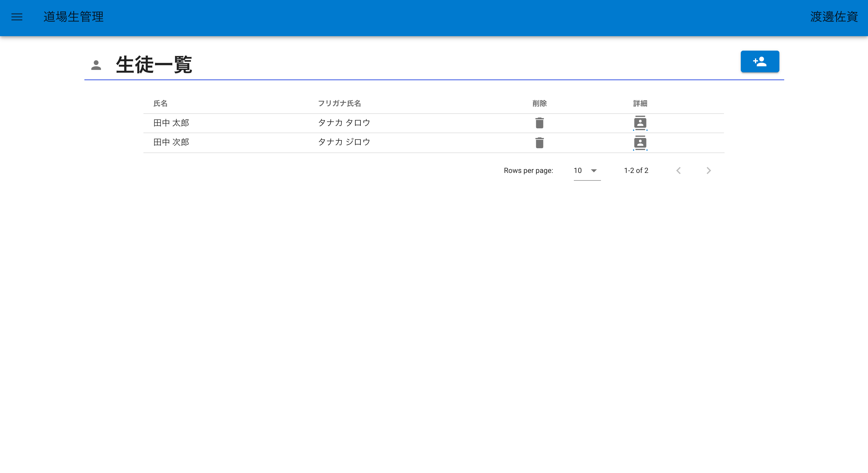Expand the rows-per-page selector showing 10
Screen dimensions: 868x473
coord(586,171)
